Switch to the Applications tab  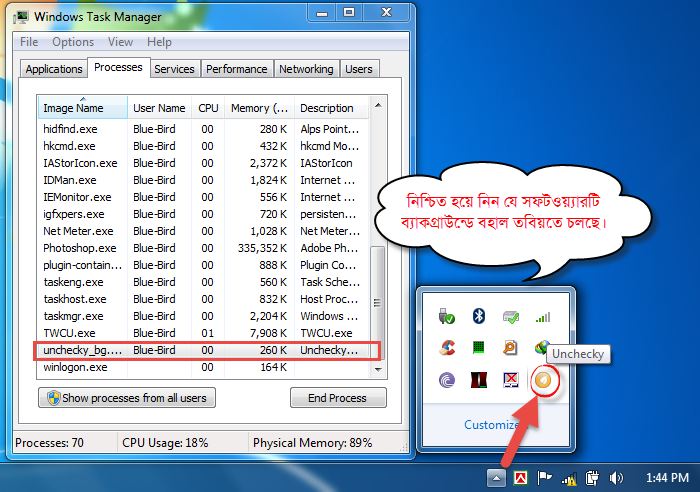[54, 69]
